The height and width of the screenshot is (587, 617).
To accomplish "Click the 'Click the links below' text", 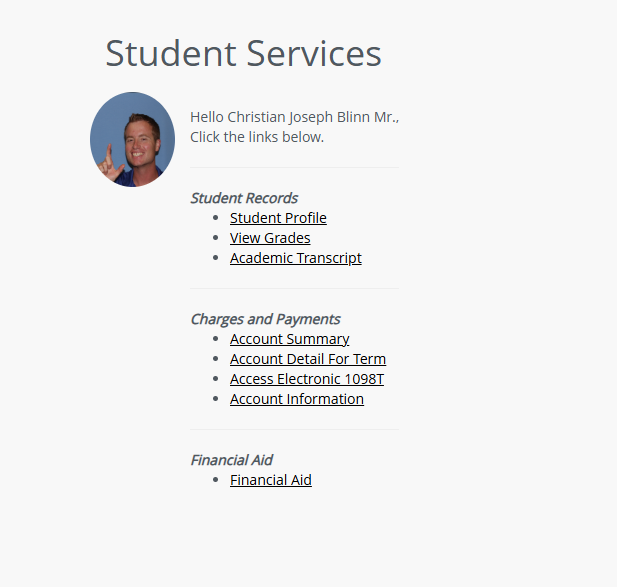I will (257, 137).
